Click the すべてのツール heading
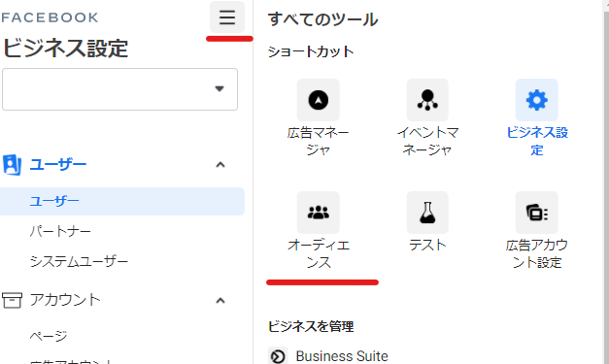The width and height of the screenshot is (609, 364). tap(322, 19)
